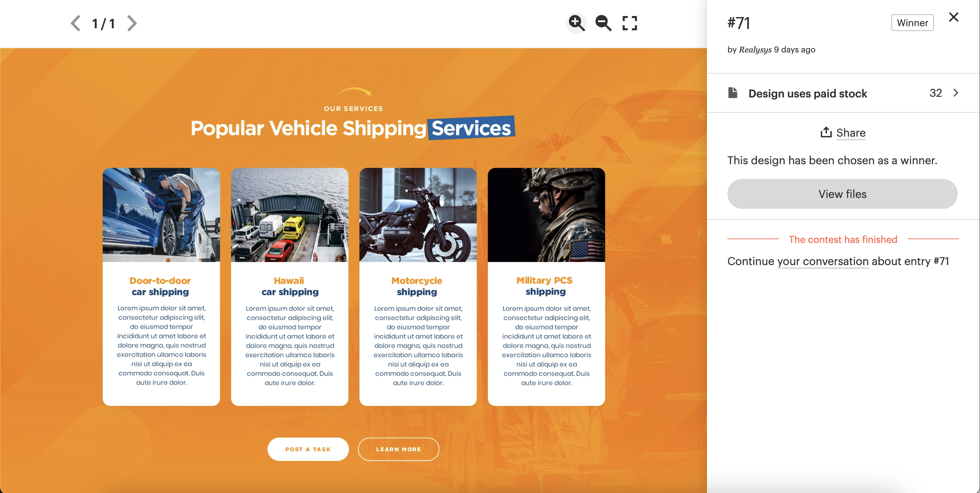The image size is (980, 493).
Task: Click the Winner badge
Action: coord(912,23)
